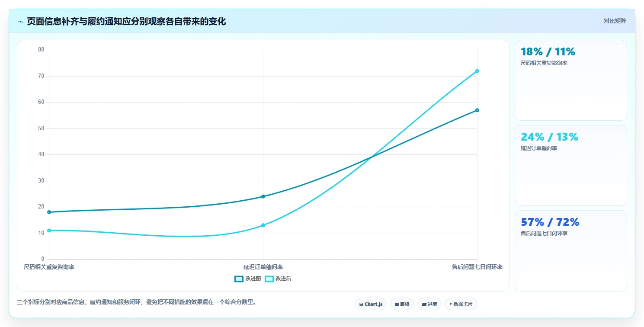Image resolution: width=644 pixels, height=327 pixels.
Task: Click the pulse icon beside the header title
Action: [x=20, y=22]
